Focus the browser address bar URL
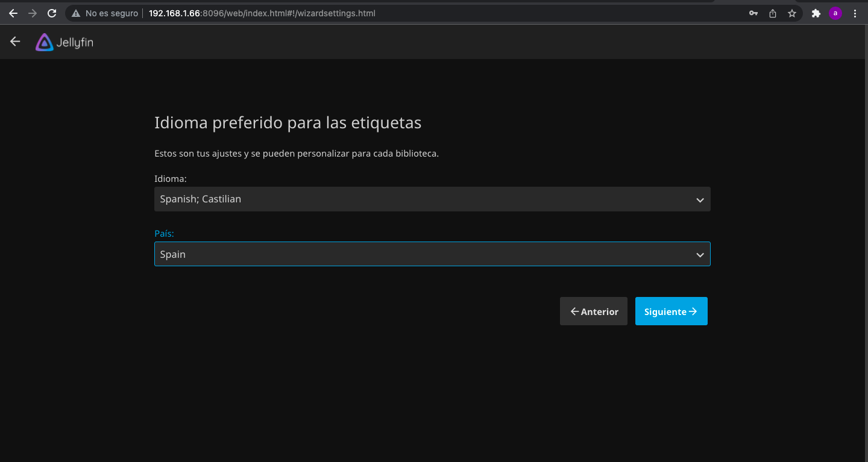This screenshot has width=868, height=462. (262, 13)
